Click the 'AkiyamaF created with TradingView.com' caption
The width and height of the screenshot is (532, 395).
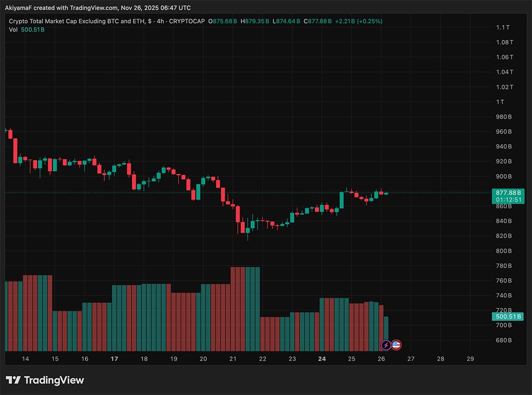(98, 8)
